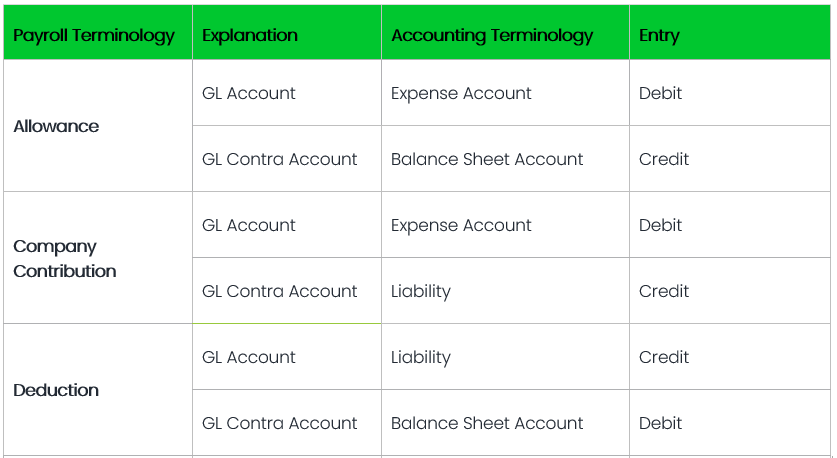The image size is (837, 458).
Task: Select GL Contra Account under Allowance
Action: pyautogui.click(x=279, y=159)
